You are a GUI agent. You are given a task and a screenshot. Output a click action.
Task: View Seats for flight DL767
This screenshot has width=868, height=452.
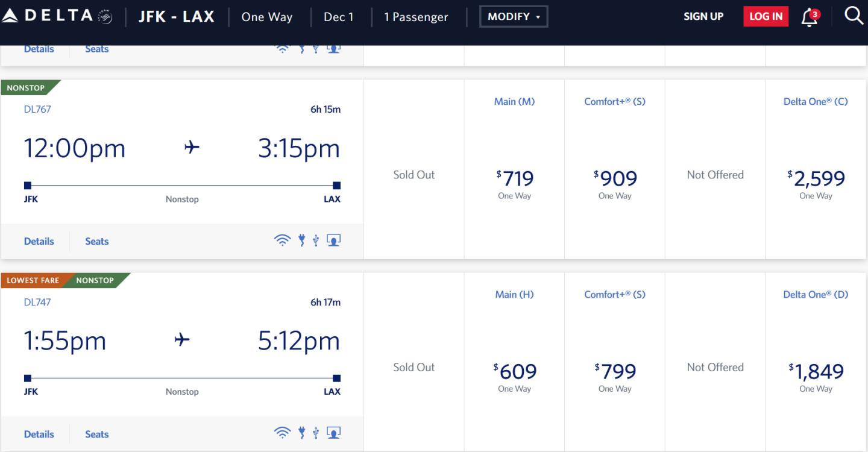point(96,241)
